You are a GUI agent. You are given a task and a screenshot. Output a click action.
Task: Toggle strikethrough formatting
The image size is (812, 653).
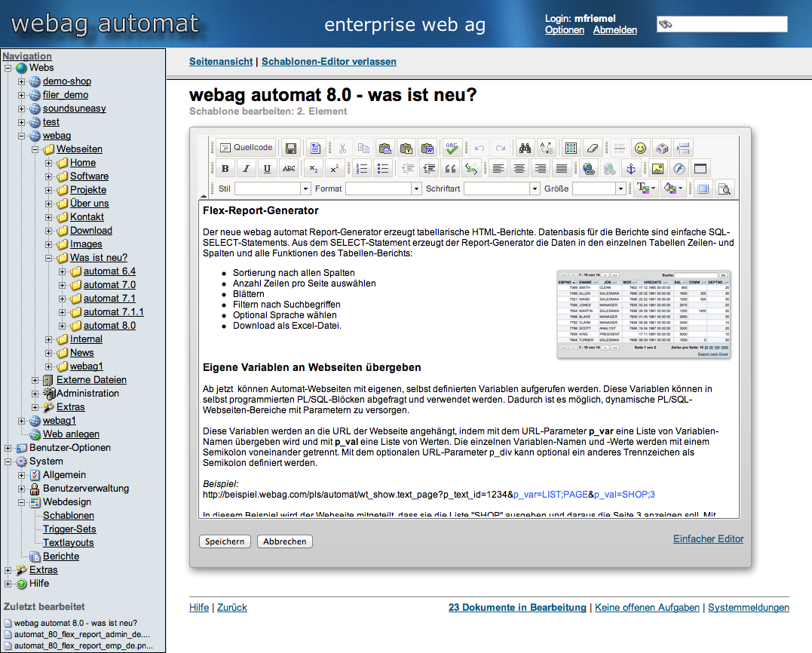[x=289, y=168]
